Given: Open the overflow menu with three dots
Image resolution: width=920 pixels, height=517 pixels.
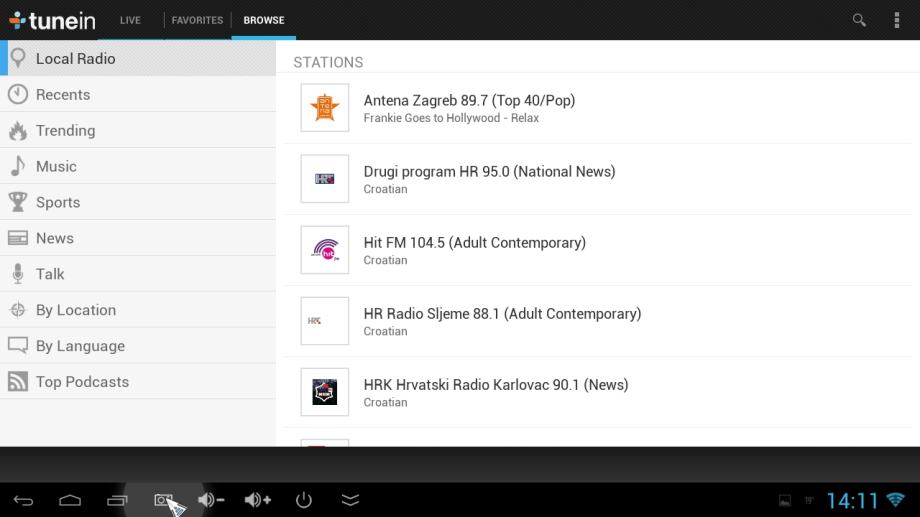Looking at the screenshot, I should tap(897, 20).
